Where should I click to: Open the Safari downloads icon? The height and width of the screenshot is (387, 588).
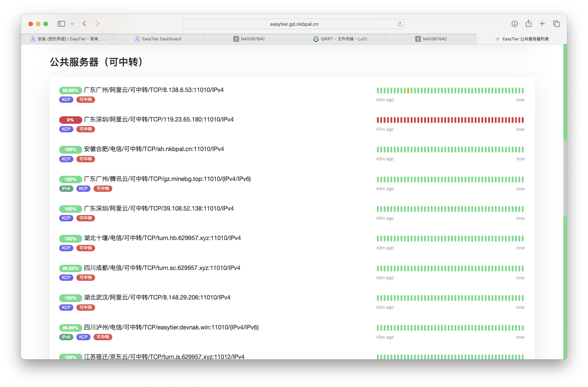pyautogui.click(x=515, y=24)
